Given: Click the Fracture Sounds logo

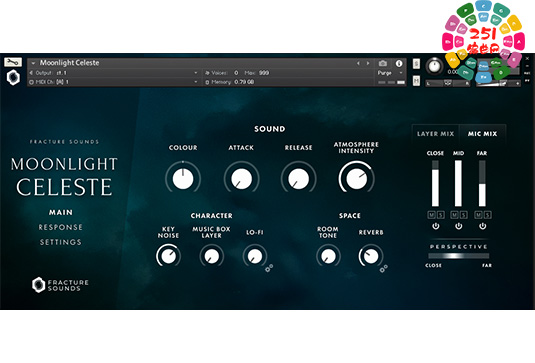Looking at the screenshot, I should click(x=60, y=285).
